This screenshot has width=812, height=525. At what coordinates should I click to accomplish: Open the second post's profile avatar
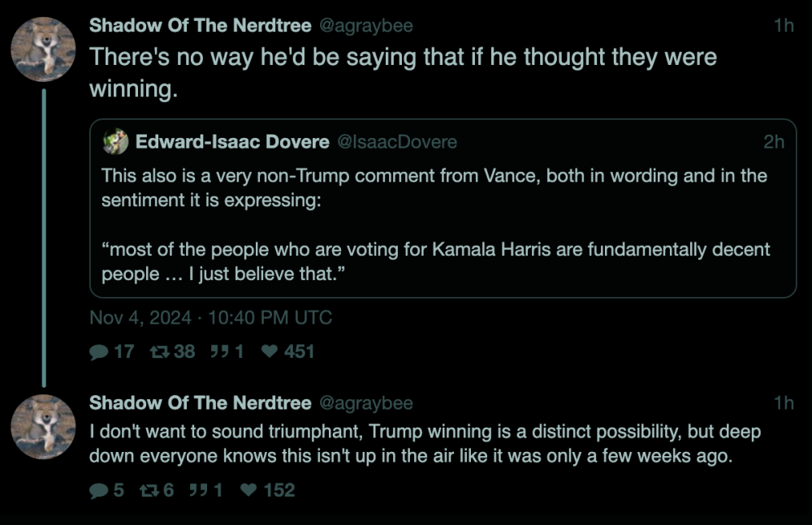(43, 427)
